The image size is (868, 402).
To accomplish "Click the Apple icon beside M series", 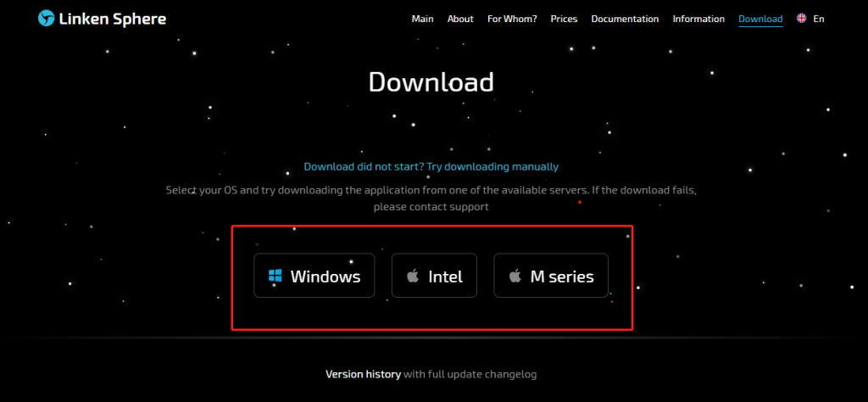I will tap(515, 276).
